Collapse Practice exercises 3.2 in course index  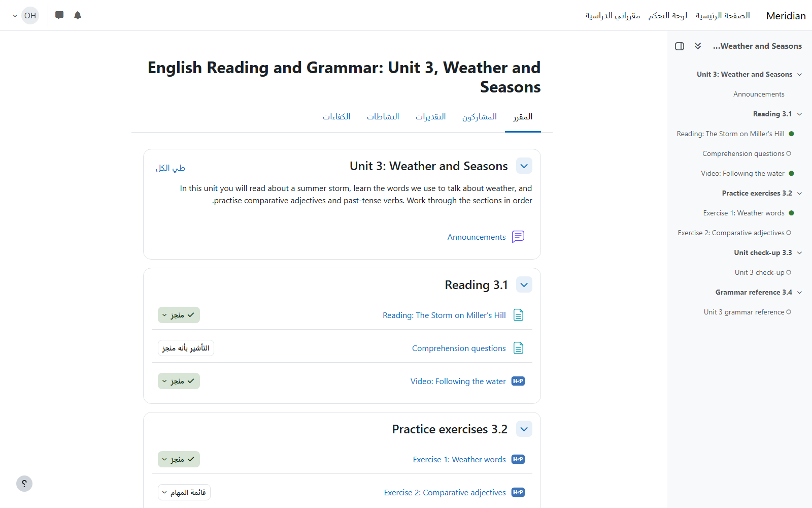[x=800, y=194]
